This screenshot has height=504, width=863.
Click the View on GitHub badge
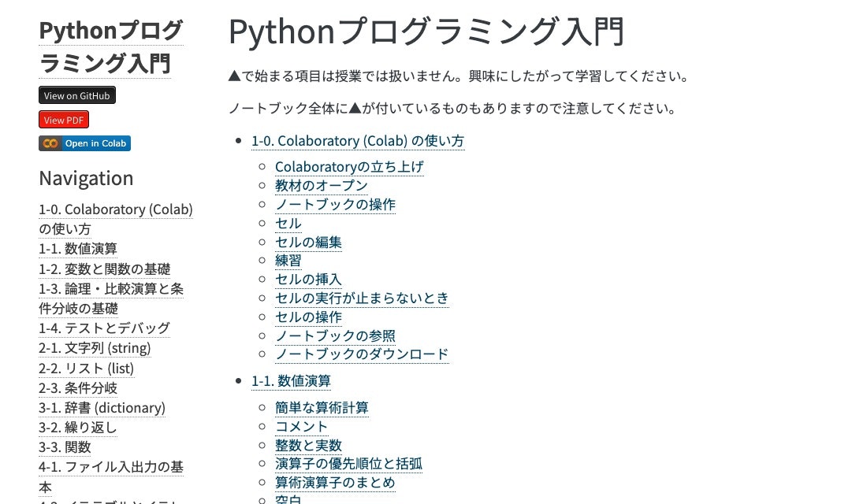tap(76, 94)
